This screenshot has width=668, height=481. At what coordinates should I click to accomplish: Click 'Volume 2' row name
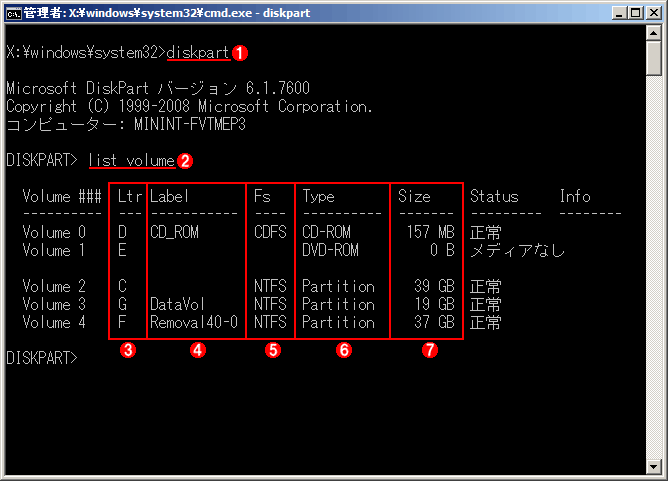pyautogui.click(x=54, y=286)
